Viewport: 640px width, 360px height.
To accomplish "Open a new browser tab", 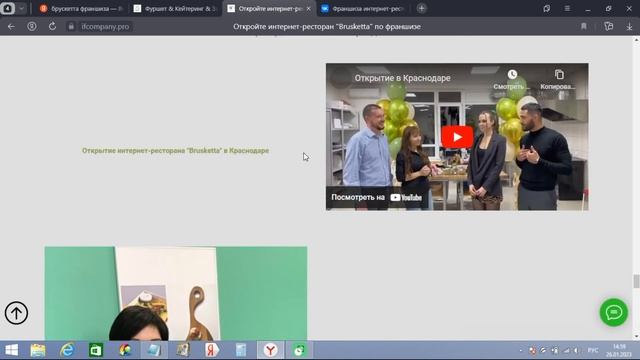I will pos(422,8).
